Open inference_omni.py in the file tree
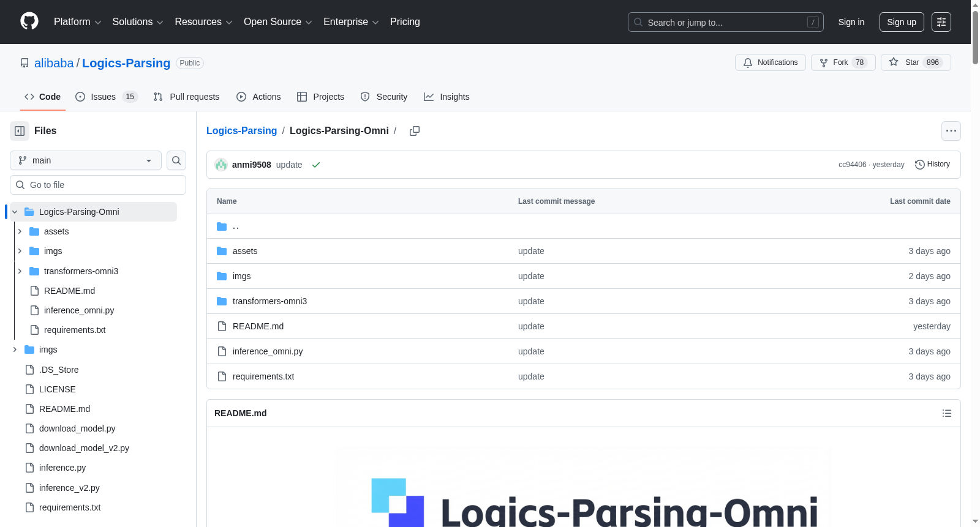Viewport: 980px width, 527px height. 79,310
